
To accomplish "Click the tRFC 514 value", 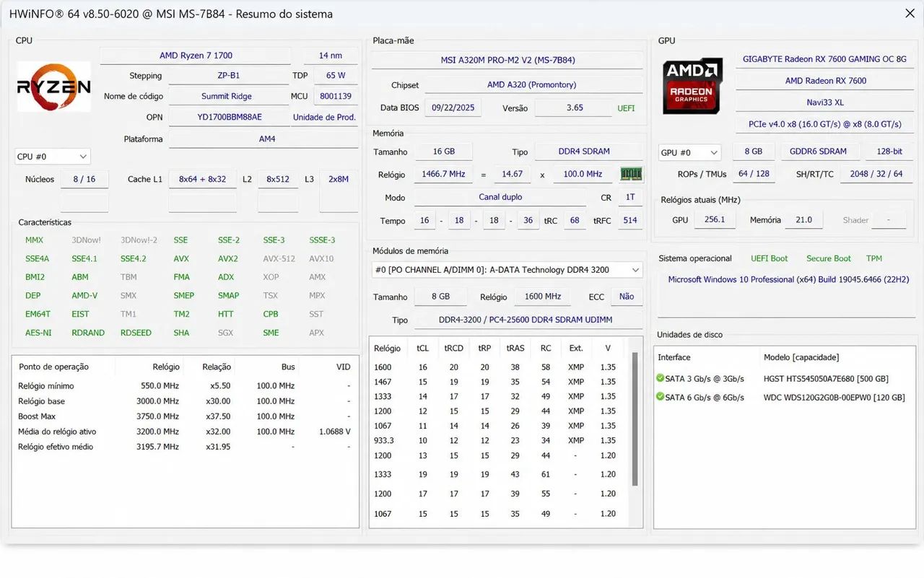I will click(x=629, y=220).
